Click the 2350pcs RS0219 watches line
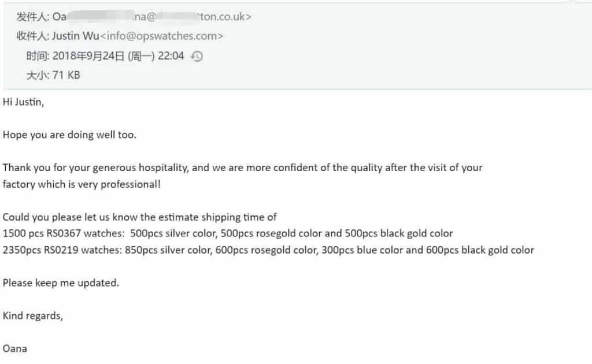592x364 pixels. (x=268, y=250)
